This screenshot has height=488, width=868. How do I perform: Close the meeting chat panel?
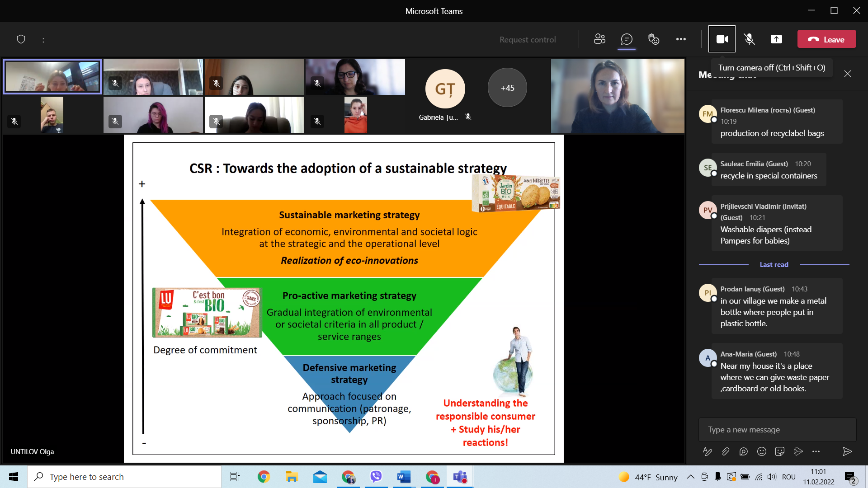click(x=848, y=74)
